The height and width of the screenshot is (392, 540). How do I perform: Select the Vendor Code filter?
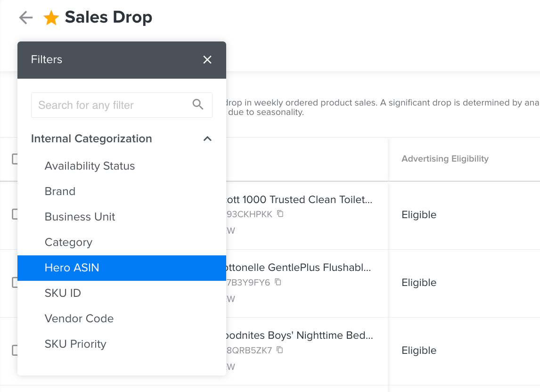coord(79,318)
